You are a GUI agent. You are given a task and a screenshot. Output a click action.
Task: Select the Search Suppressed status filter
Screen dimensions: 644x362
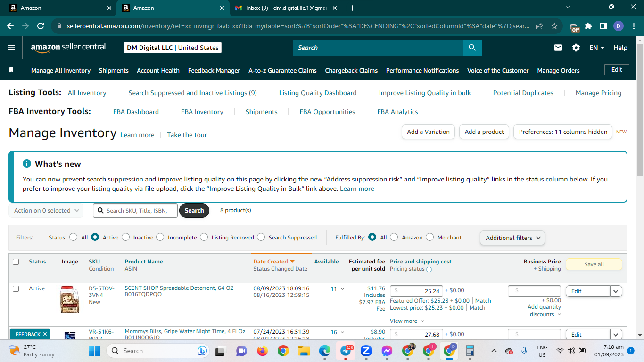pyautogui.click(x=261, y=237)
